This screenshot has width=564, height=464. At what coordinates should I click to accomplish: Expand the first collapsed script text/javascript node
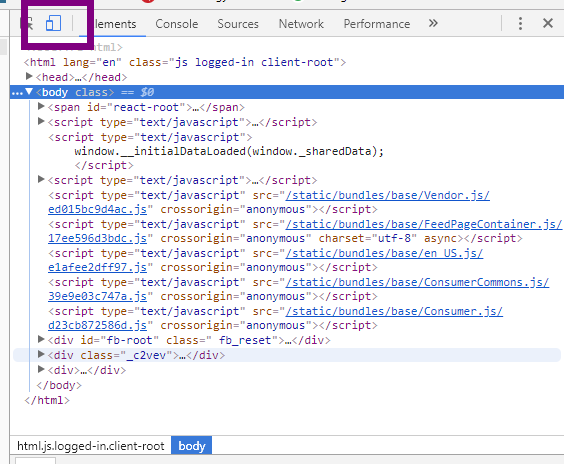click(x=41, y=122)
